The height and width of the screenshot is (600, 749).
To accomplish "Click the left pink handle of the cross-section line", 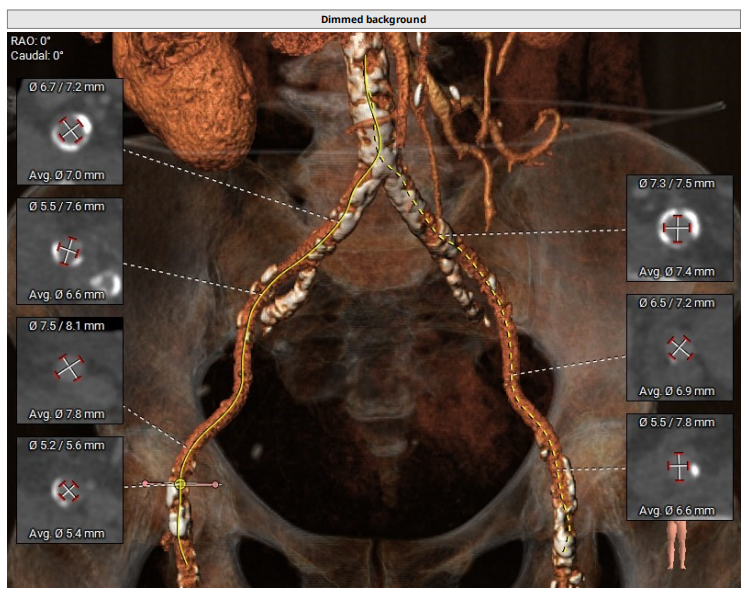I will tap(145, 484).
